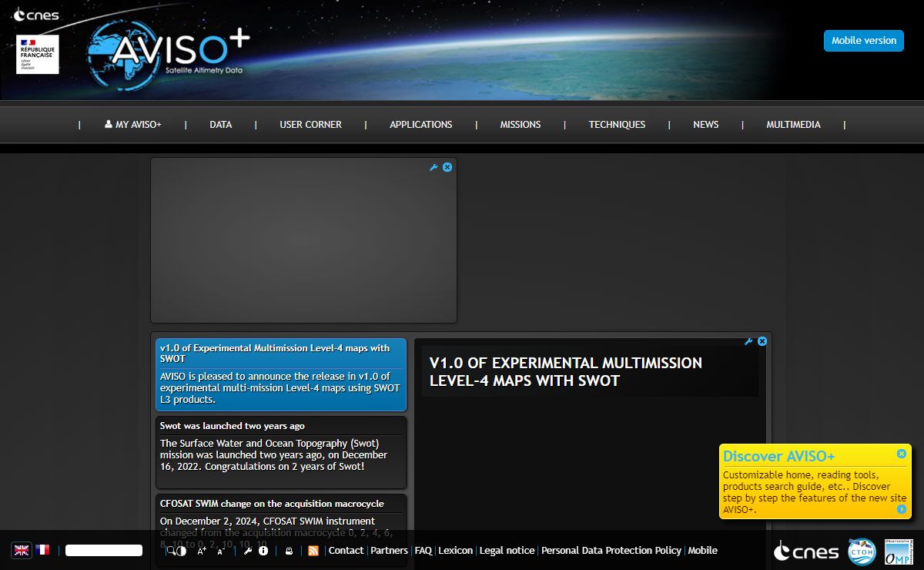
Task: Open the MY AVISO+ menu
Action: tap(133, 125)
